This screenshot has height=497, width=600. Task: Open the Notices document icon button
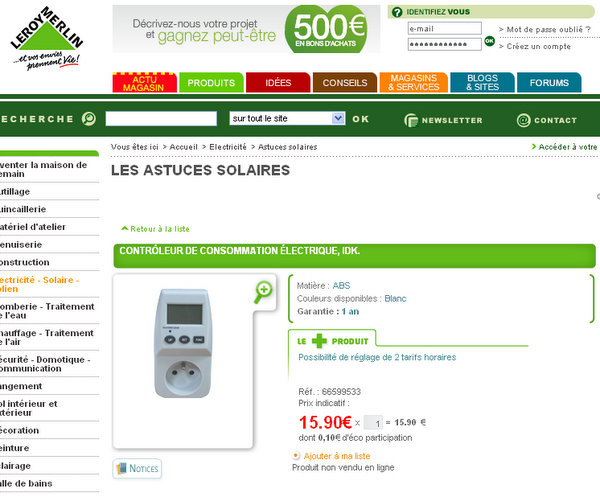click(137, 468)
